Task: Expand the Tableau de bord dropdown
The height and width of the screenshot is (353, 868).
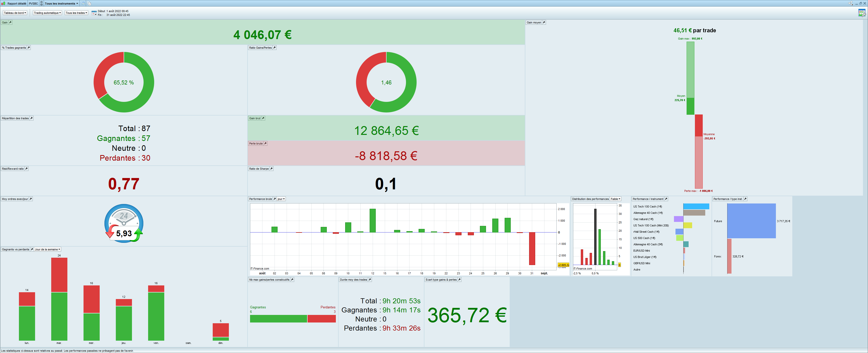Action: coord(15,13)
